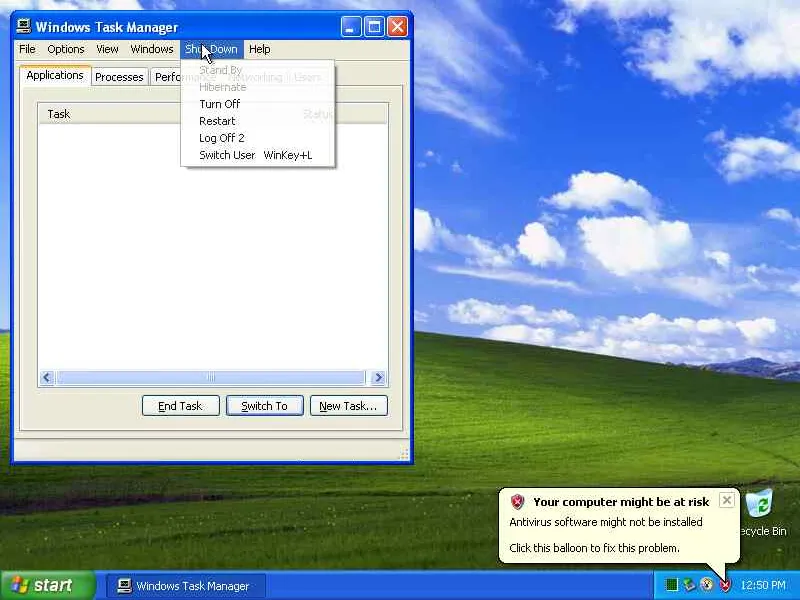Click the red shield icon in balloon
The image size is (800, 600).
[x=517, y=502]
